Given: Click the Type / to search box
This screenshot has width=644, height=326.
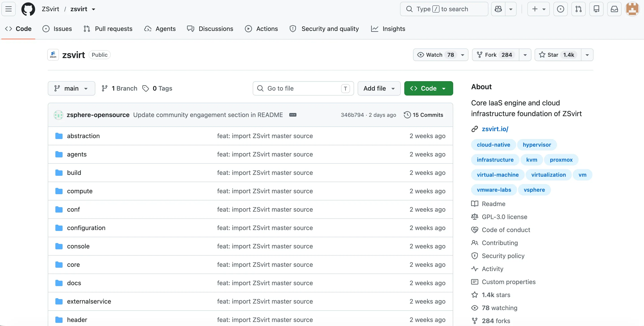Looking at the screenshot, I should click(x=444, y=9).
